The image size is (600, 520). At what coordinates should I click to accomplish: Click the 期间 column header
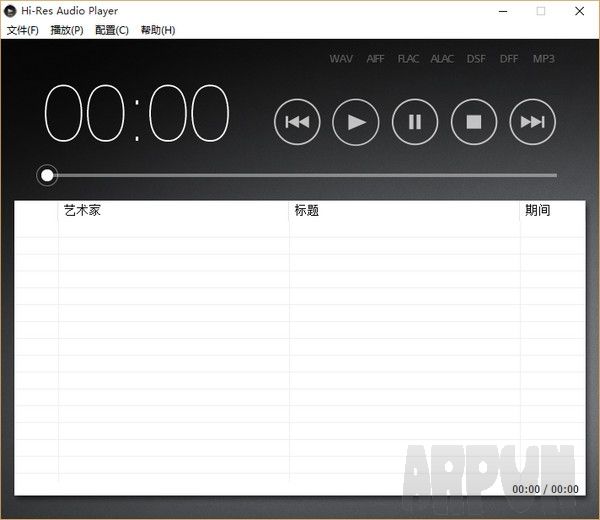coord(553,210)
